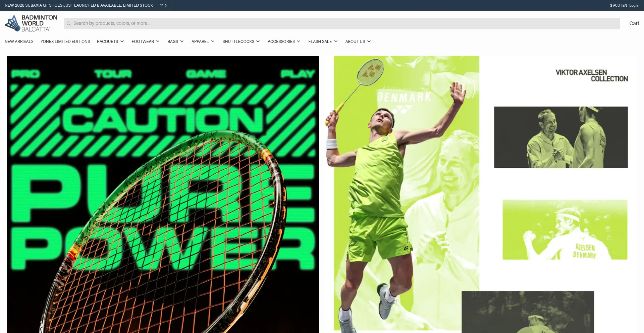The image size is (644, 333).
Task: Expand the Shuttlecocks menu
Action: pyautogui.click(x=241, y=42)
